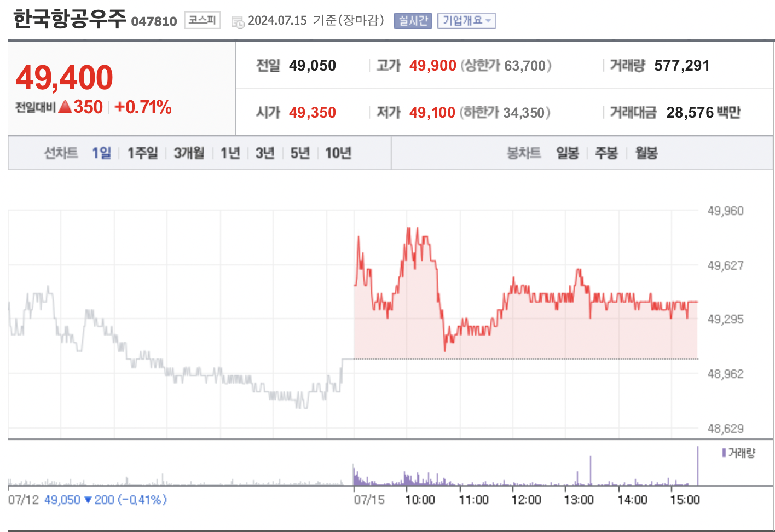Select the 3년 line chart tab

point(265,153)
